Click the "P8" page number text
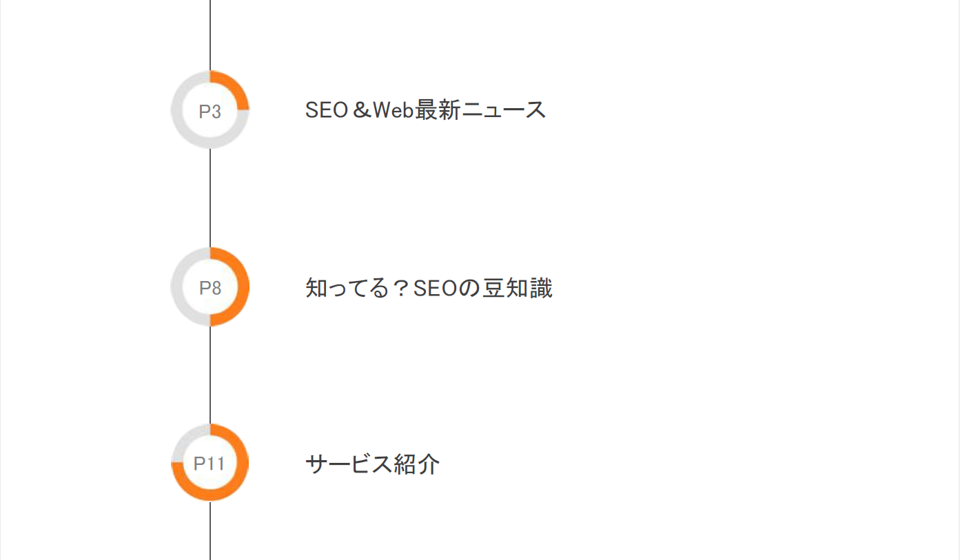 pyautogui.click(x=210, y=288)
